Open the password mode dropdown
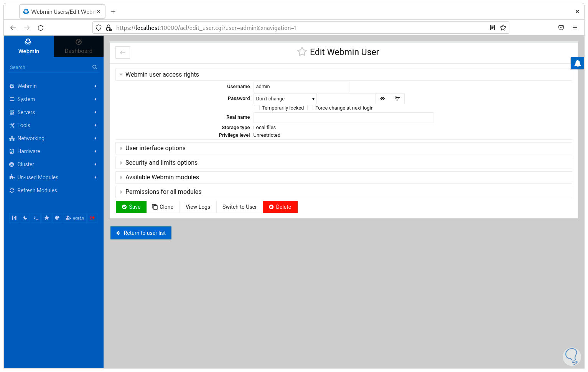 [x=285, y=99]
